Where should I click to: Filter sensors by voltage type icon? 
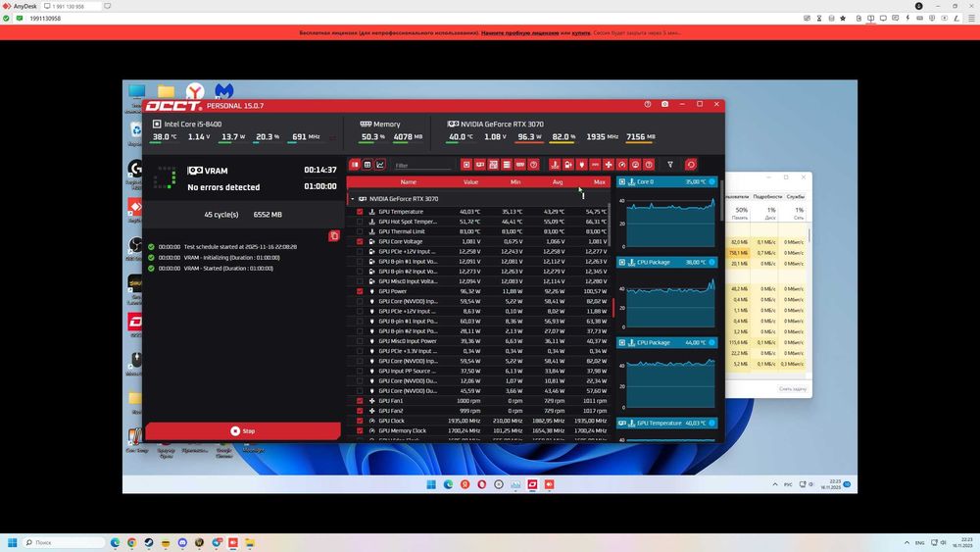[568, 165]
